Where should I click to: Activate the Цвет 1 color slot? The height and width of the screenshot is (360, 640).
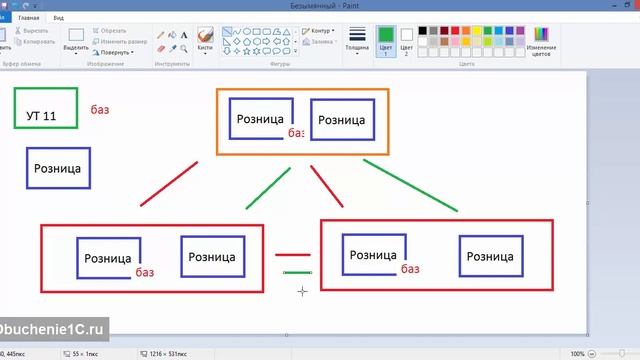(386, 41)
